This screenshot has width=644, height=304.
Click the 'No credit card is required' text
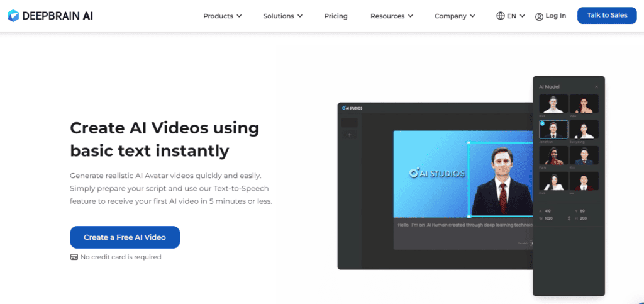[x=121, y=257]
